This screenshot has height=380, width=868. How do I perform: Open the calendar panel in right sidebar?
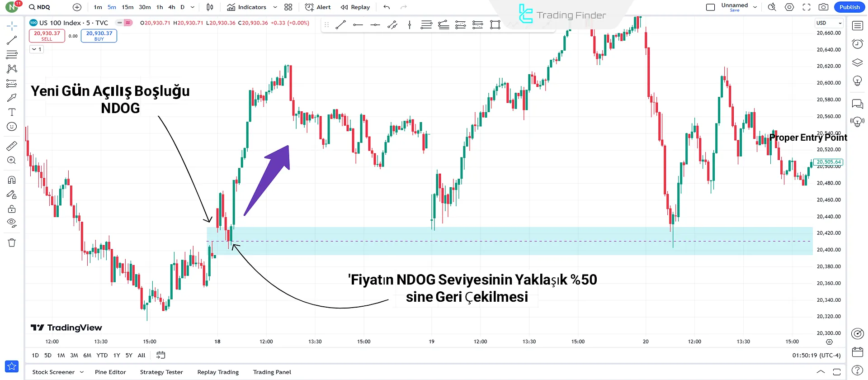(857, 352)
